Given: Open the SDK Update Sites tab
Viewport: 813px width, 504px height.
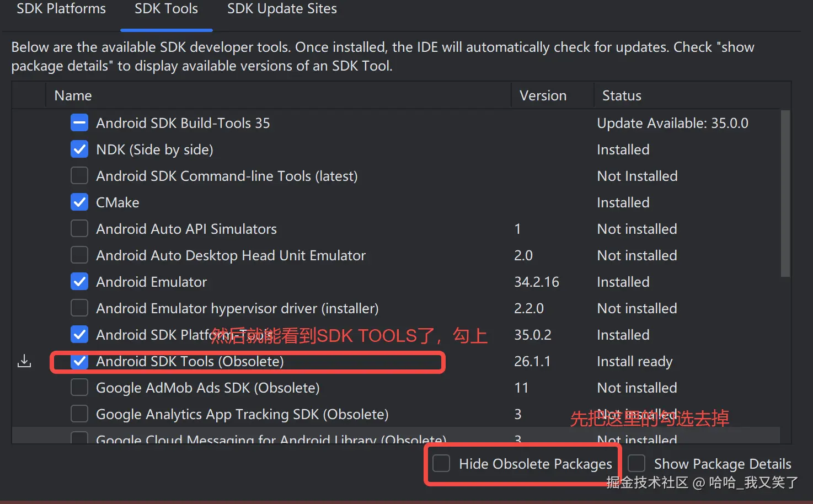Looking at the screenshot, I should (282, 9).
